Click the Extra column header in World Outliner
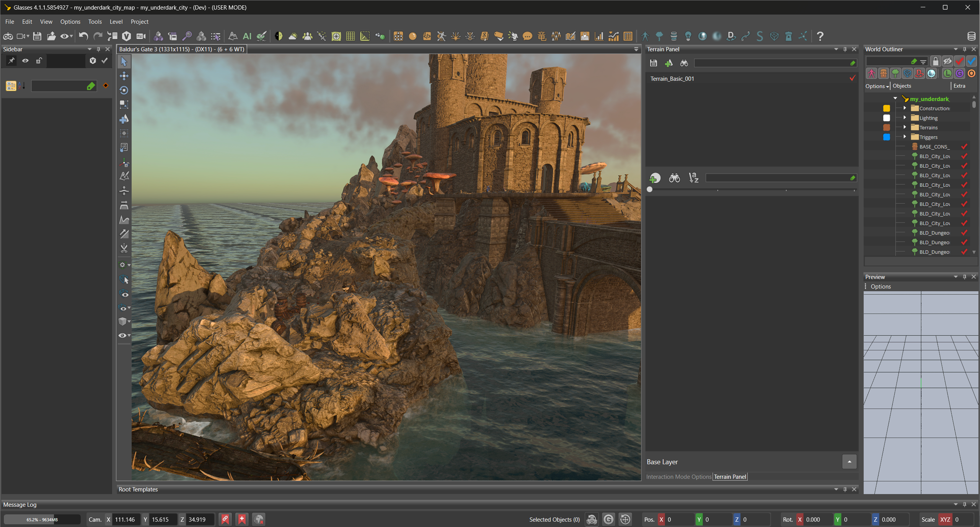The width and height of the screenshot is (980, 527). (959, 86)
